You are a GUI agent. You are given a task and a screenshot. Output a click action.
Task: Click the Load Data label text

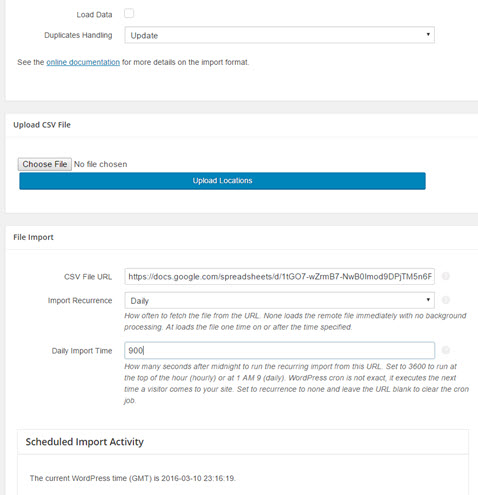pos(94,15)
